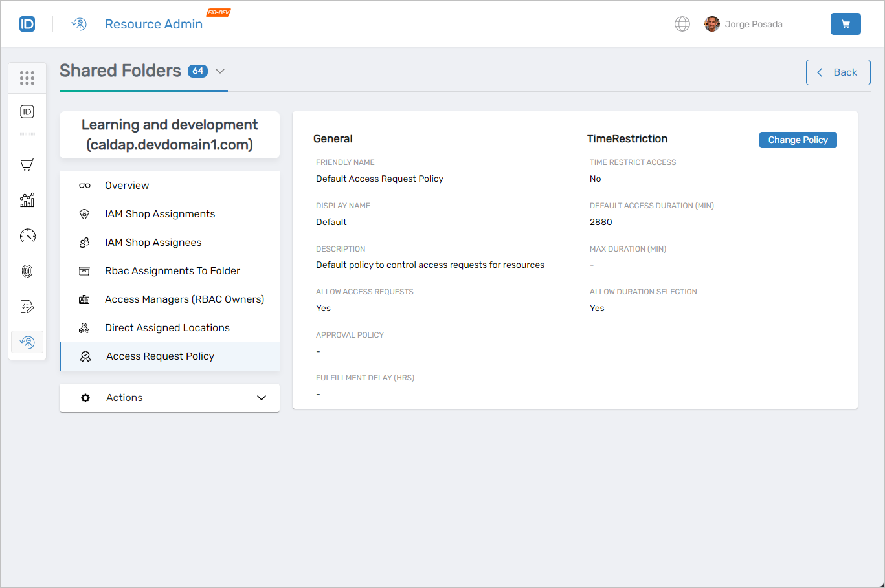Open Direct Assigned Locations

tap(167, 328)
